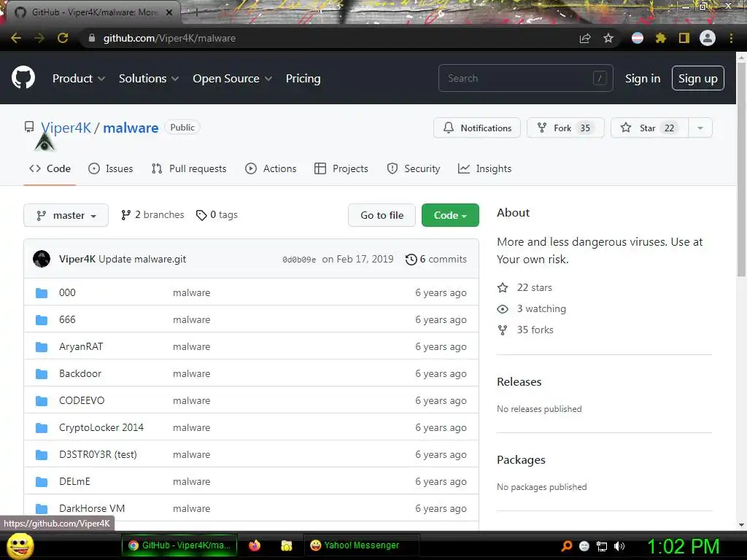Screen dimensions: 747x560
Task: Bookmark this page with star icon
Action: pyautogui.click(x=608, y=38)
